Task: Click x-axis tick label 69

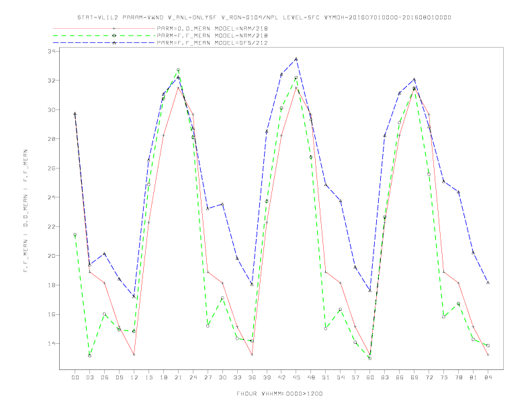Action: [414, 377]
